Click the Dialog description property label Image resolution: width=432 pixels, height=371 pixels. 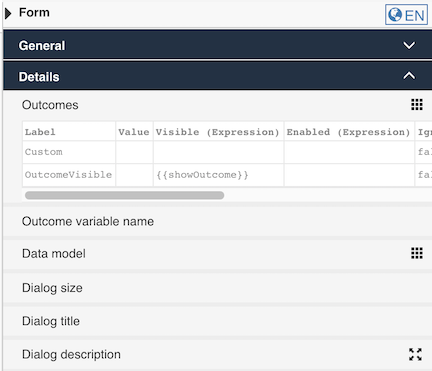(x=71, y=355)
